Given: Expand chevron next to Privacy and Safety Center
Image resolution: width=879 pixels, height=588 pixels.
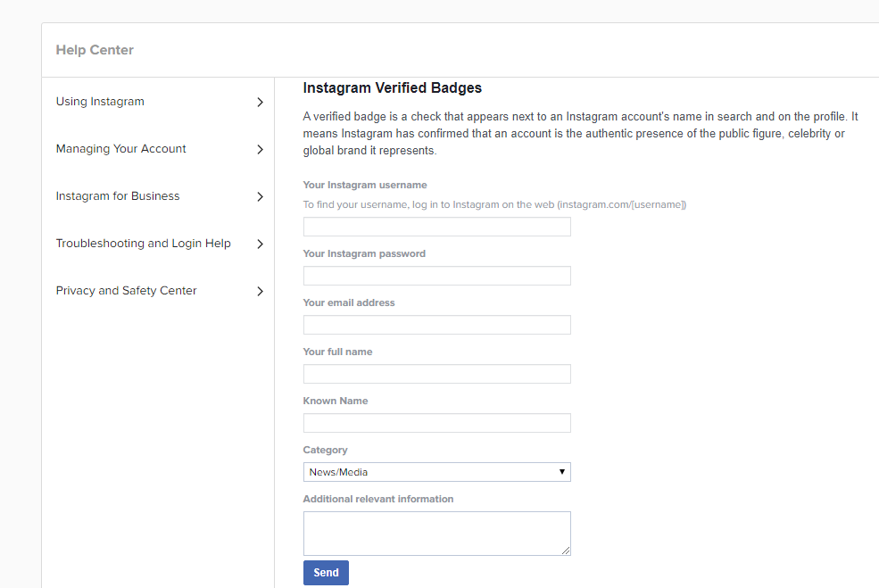Looking at the screenshot, I should 260,291.
